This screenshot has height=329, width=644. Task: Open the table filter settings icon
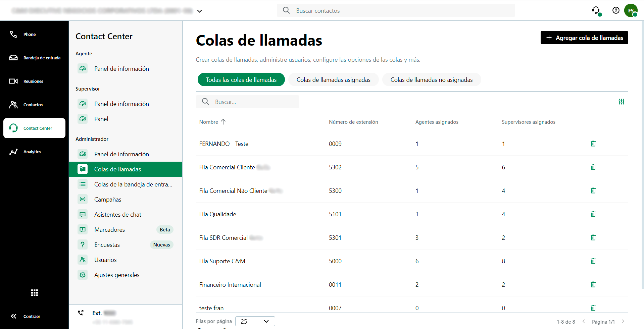(x=621, y=102)
